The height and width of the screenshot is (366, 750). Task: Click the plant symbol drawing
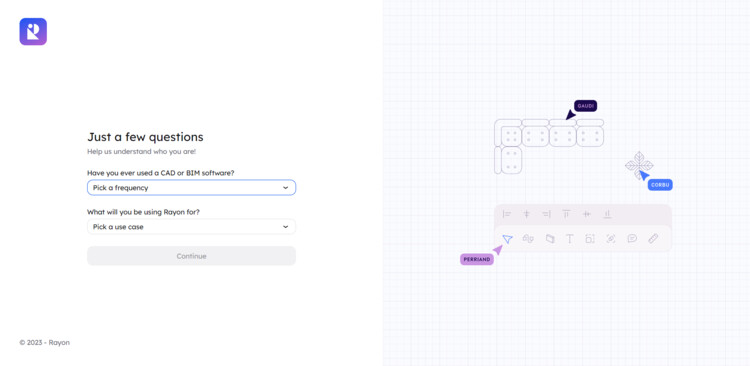click(x=639, y=166)
